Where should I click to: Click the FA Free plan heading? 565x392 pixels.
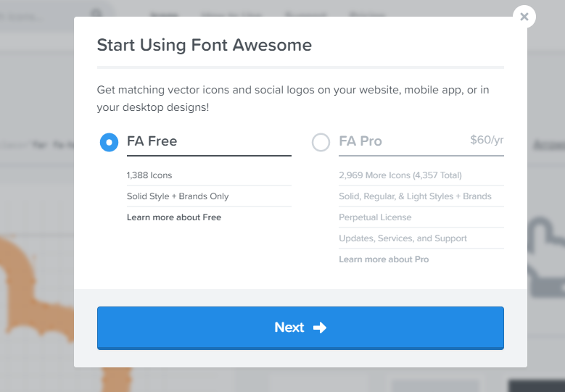tap(152, 141)
